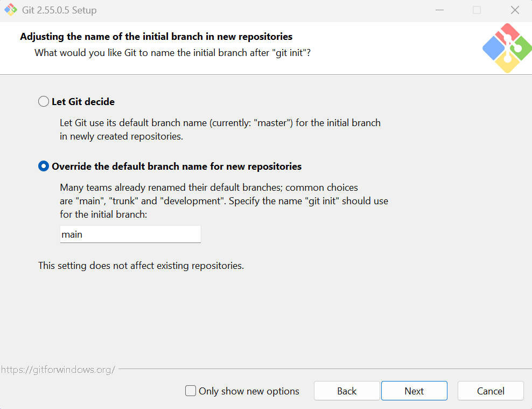Click the "Git 2.55.0.5 Setup" window title

click(x=59, y=10)
